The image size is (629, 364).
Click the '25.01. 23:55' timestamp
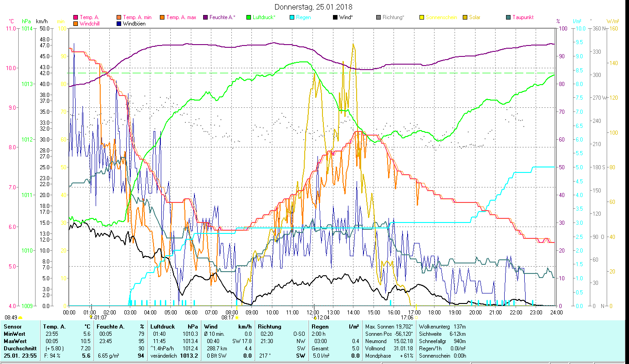point(20,356)
